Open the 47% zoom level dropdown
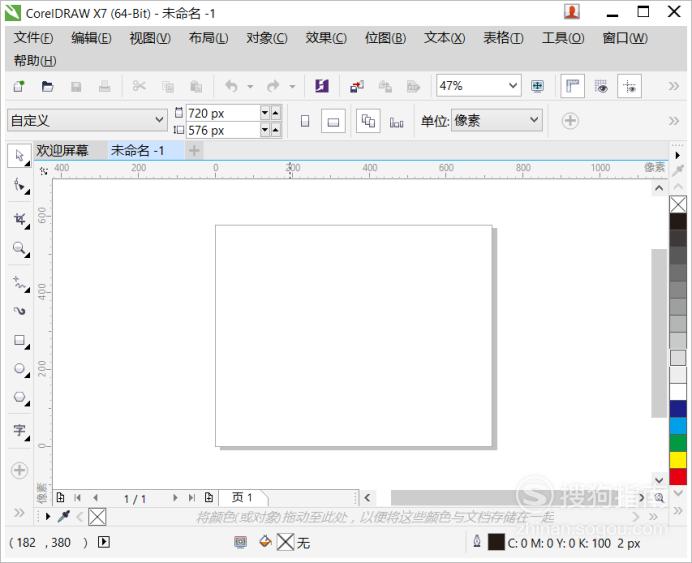This screenshot has width=692, height=563. click(x=512, y=85)
